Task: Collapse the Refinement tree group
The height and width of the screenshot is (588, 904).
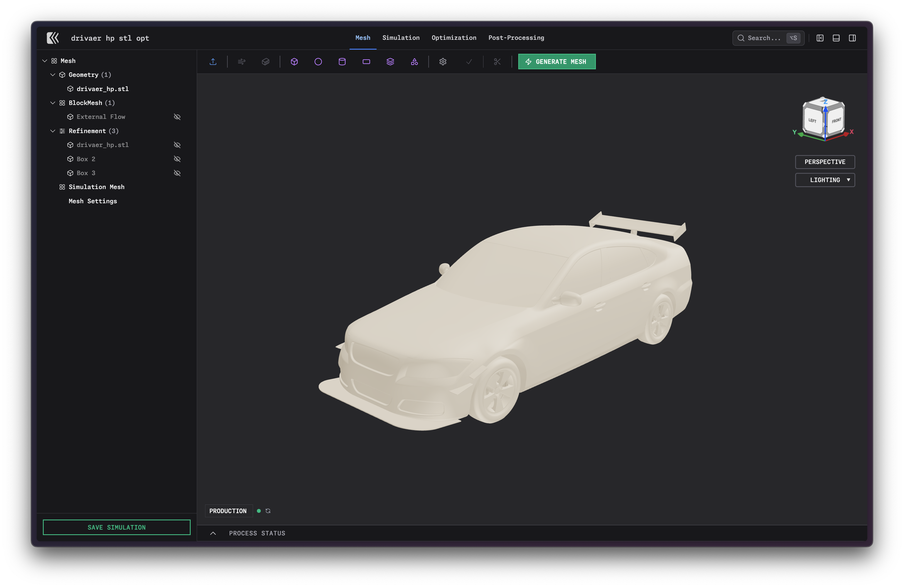Action: coord(53,131)
